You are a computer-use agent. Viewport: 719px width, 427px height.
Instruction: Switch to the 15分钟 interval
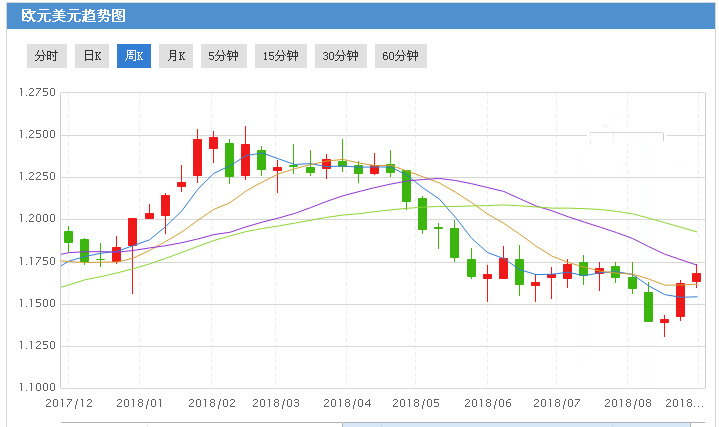pyautogui.click(x=281, y=56)
